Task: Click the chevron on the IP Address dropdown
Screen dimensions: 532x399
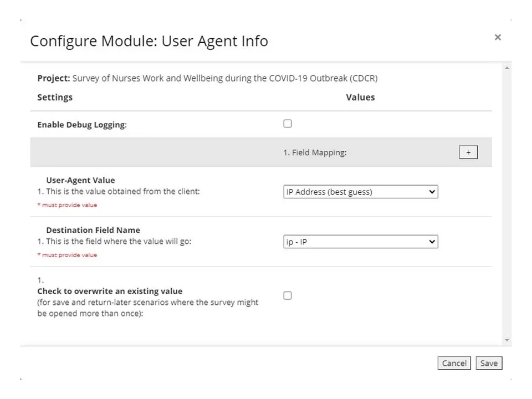Action: point(432,192)
